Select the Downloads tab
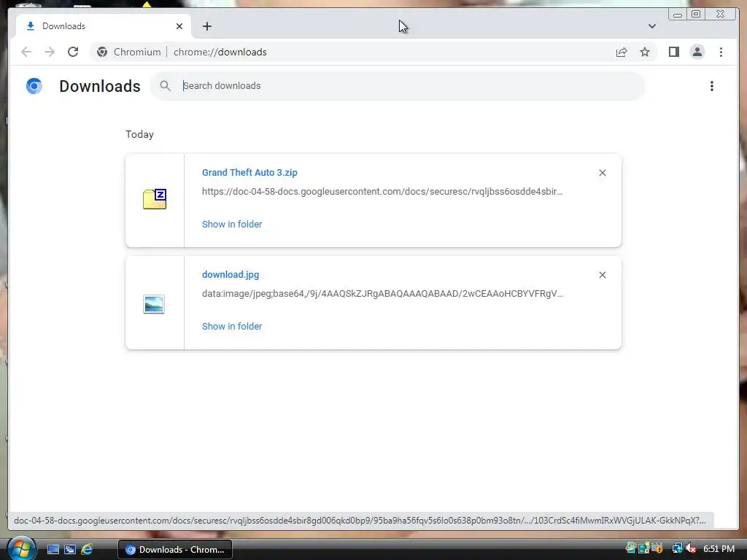The image size is (747, 560). [x=104, y=26]
